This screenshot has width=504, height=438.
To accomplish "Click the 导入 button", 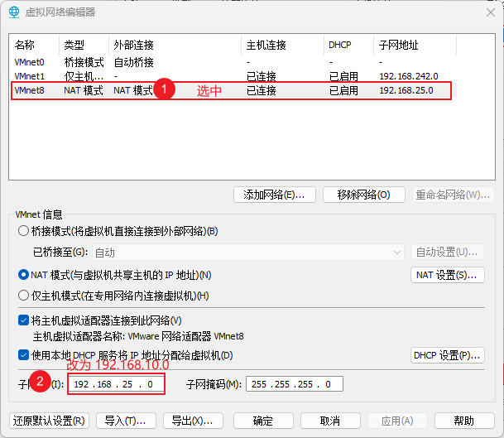I will 125,420.
